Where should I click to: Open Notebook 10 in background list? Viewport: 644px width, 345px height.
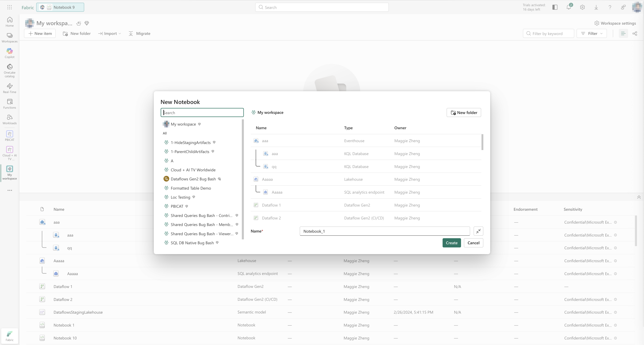[65, 338]
